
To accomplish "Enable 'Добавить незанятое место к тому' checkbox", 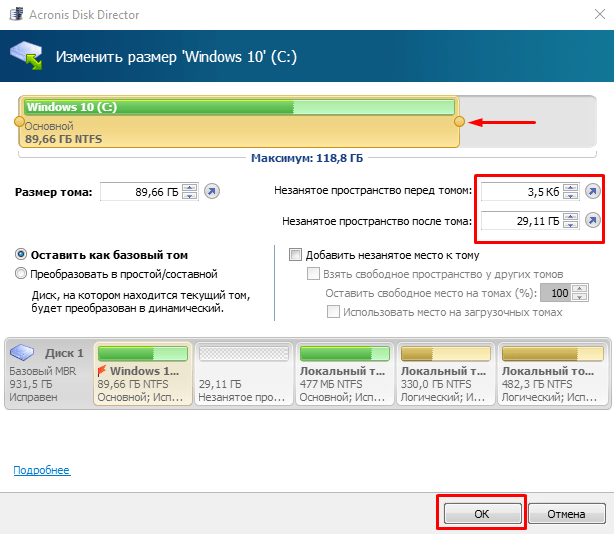I will coord(295,254).
